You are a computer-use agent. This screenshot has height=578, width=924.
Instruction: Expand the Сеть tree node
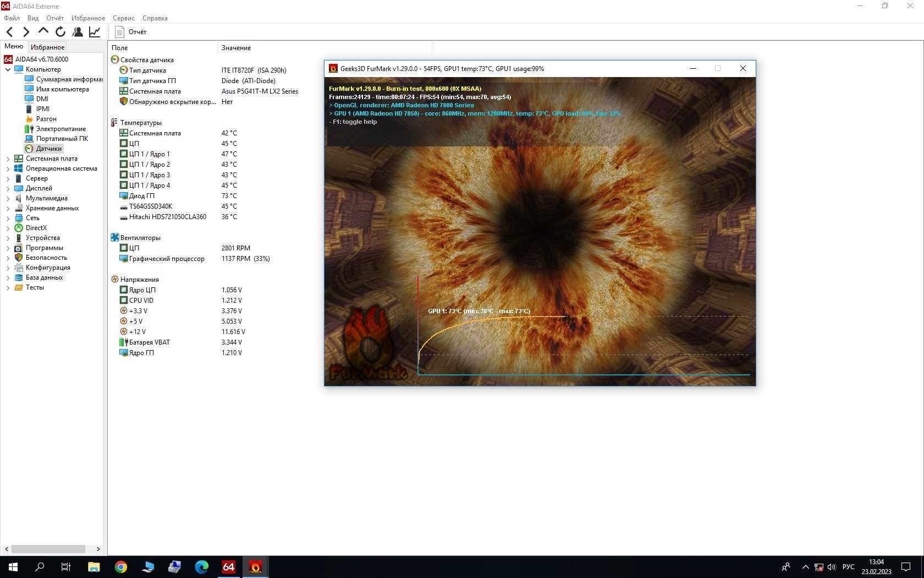tap(8, 218)
